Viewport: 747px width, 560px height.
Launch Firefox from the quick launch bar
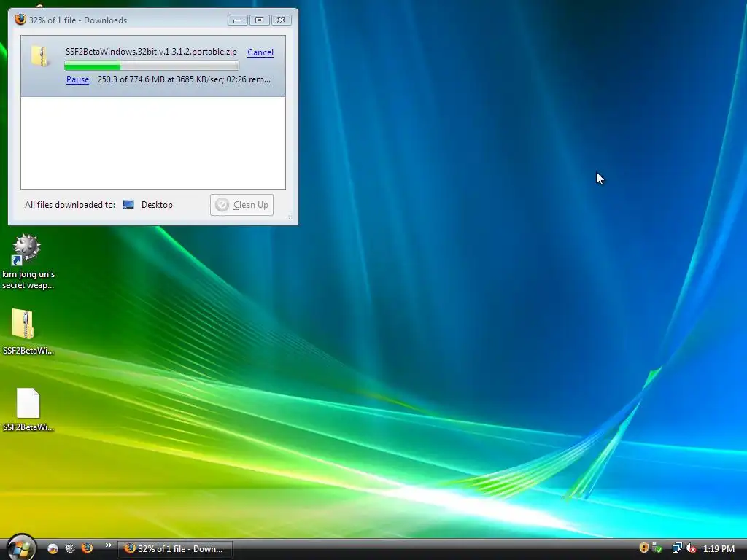88,548
